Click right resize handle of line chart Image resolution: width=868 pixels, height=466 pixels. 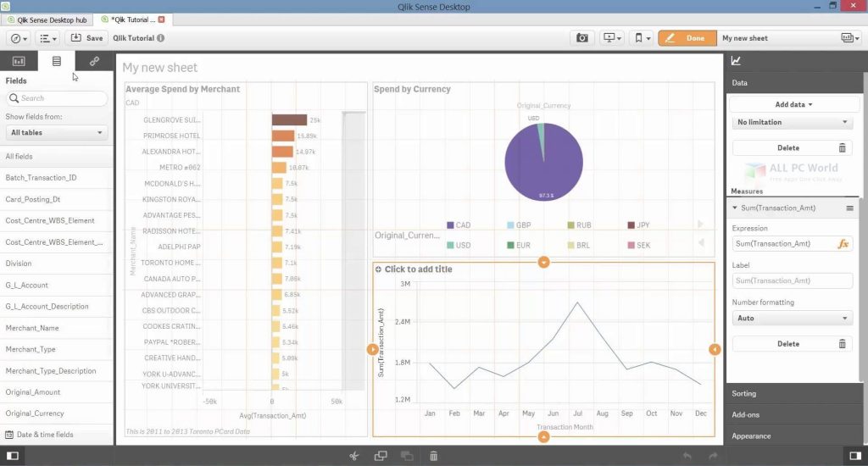tap(715, 350)
